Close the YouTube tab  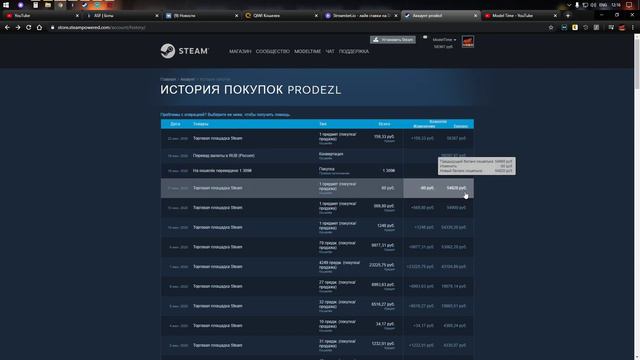point(77,16)
